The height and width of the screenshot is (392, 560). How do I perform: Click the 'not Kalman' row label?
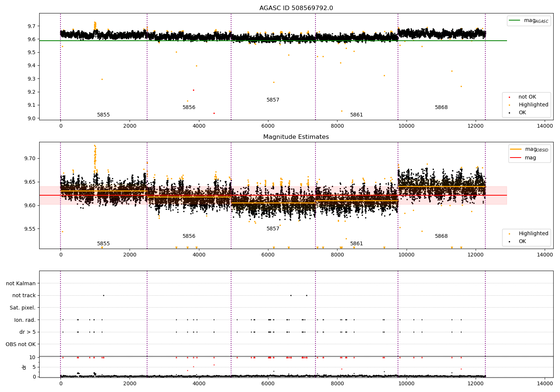coord(21,283)
